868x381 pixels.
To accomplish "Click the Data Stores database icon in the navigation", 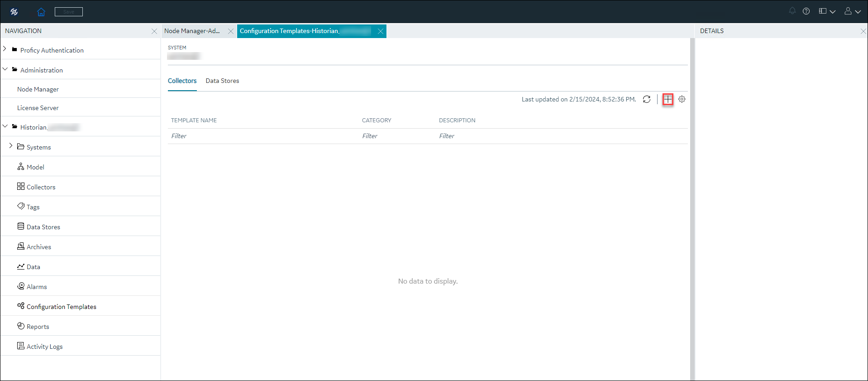I will 21,226.
